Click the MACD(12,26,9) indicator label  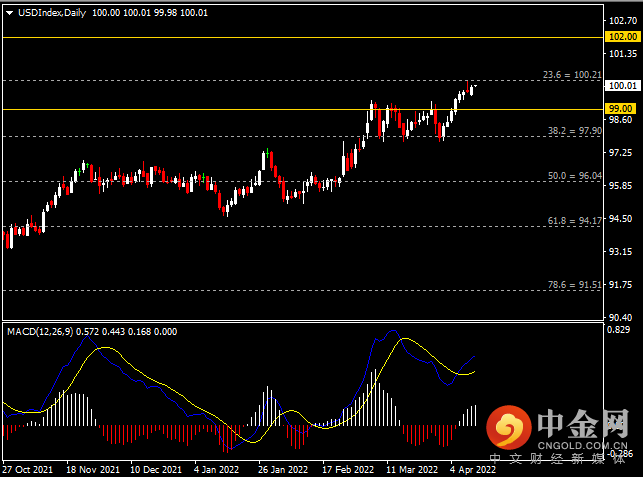pos(40,331)
